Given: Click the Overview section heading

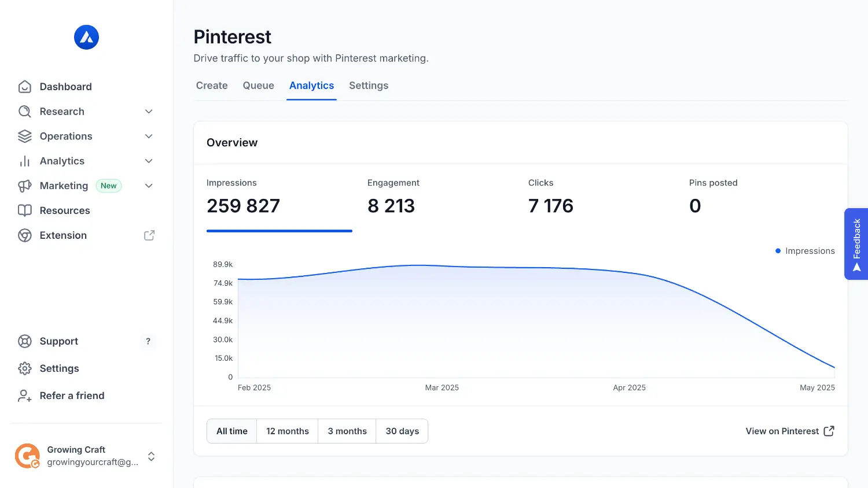Looking at the screenshot, I should click(232, 143).
